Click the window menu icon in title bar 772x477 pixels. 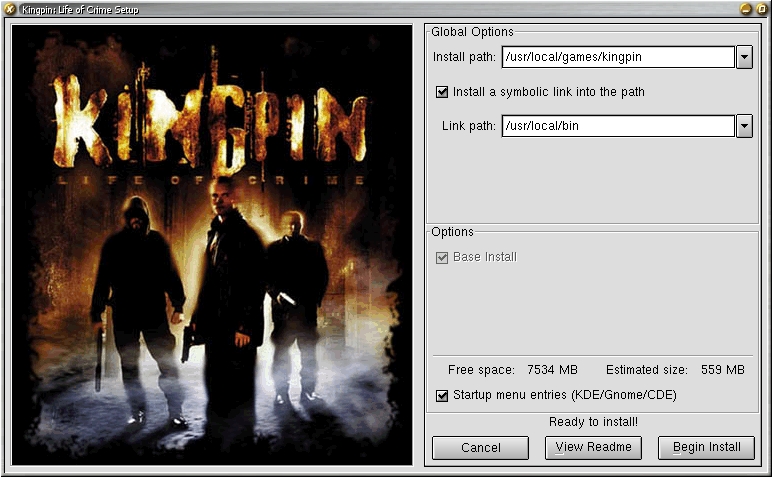[x=10, y=9]
